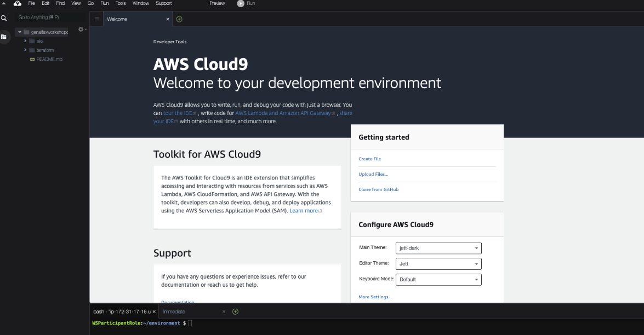Open the search magnifier sidebar icon
Viewport: 644px width, 335px height.
(4, 18)
